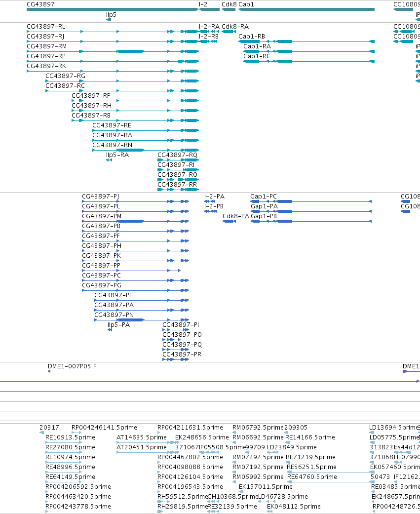Select transcript CG43897-RR
This screenshot has height=514, width=420.
tap(178, 190)
